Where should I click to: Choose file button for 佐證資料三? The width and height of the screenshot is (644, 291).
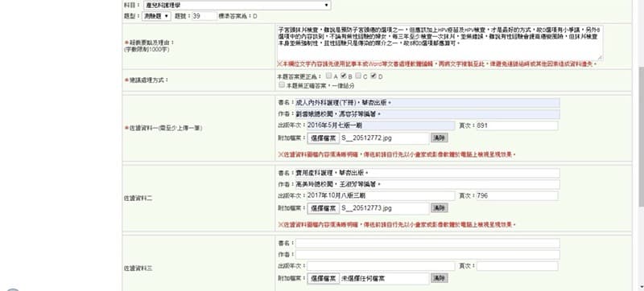[x=324, y=278]
